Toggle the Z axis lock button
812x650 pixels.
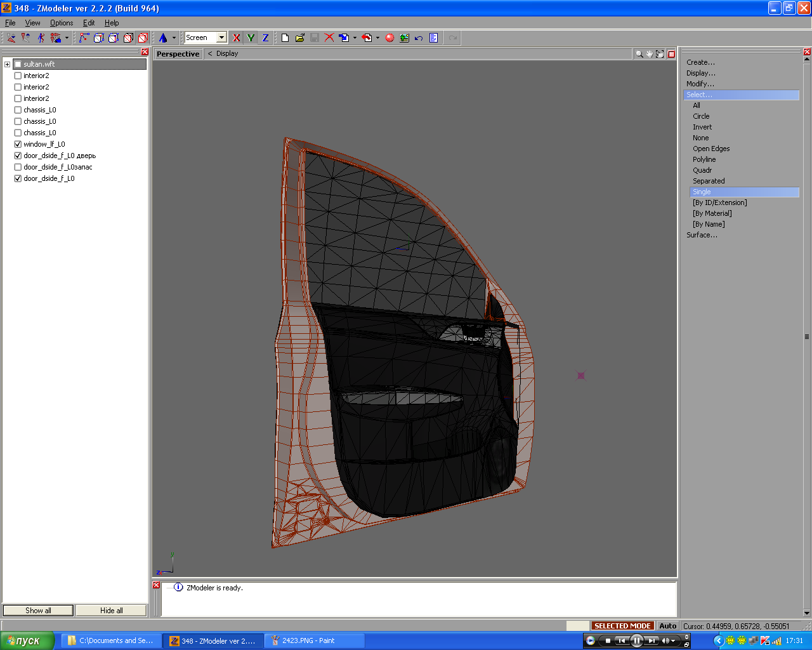[x=265, y=38]
